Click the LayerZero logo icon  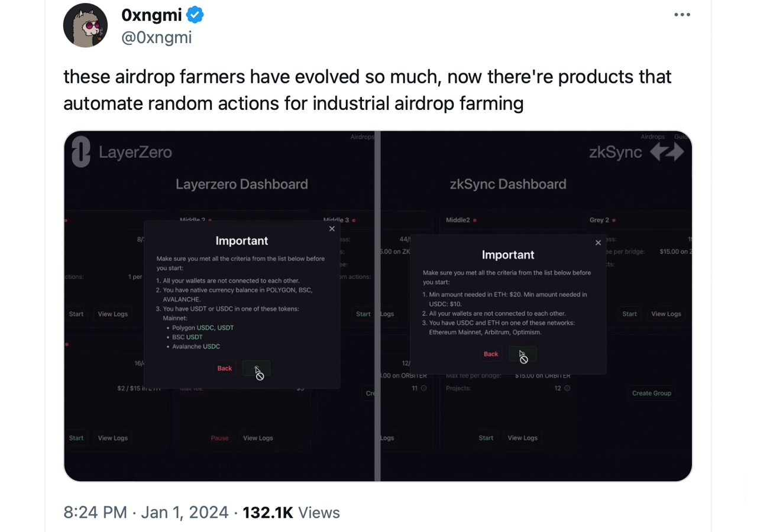(x=80, y=152)
